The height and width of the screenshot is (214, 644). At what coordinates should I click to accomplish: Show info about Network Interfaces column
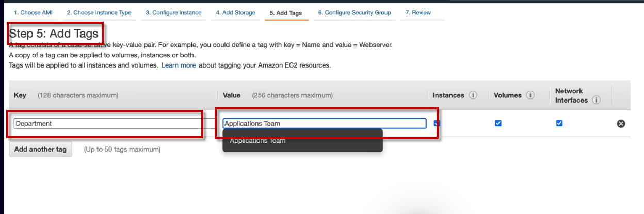pyautogui.click(x=597, y=100)
